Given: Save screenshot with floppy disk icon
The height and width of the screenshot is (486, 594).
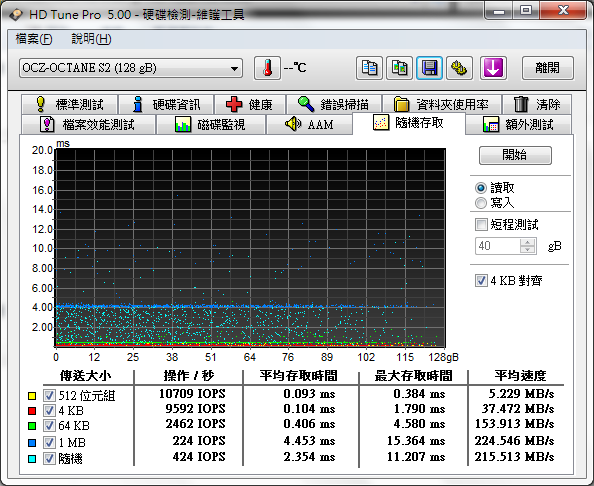Looking at the screenshot, I should [x=430, y=68].
